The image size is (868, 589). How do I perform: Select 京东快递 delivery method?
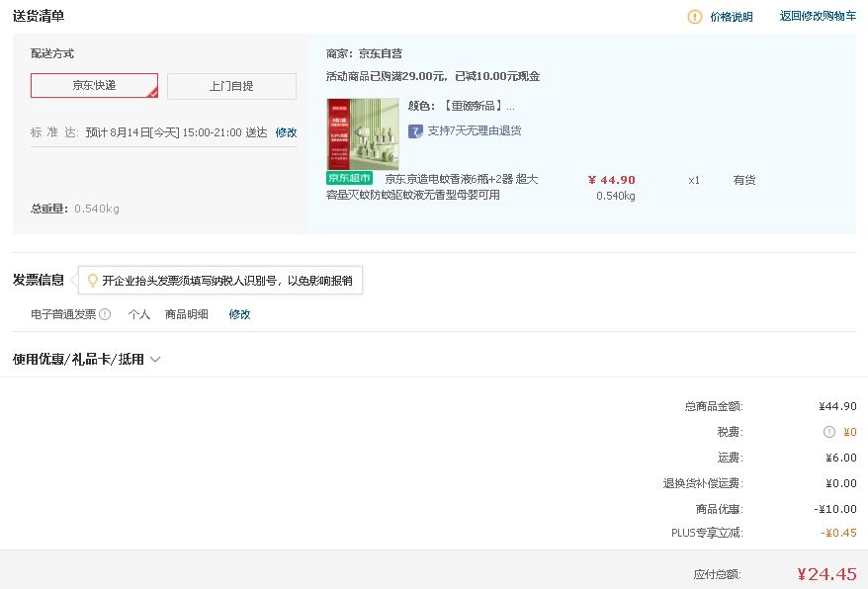click(94, 86)
